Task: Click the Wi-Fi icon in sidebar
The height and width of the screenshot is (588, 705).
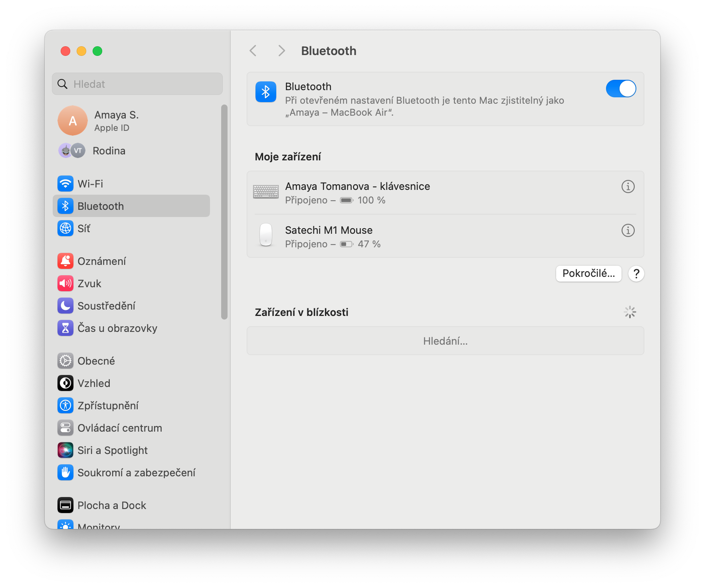Action: pyautogui.click(x=65, y=184)
